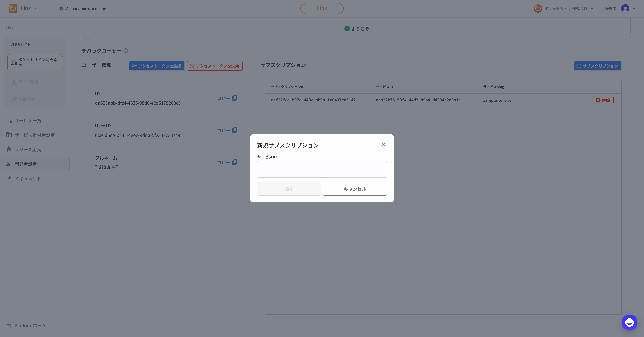Image resolution: width=644 pixels, height=337 pixels.
Task: Open サービス一覧 in the sidebar
Action: (28, 121)
